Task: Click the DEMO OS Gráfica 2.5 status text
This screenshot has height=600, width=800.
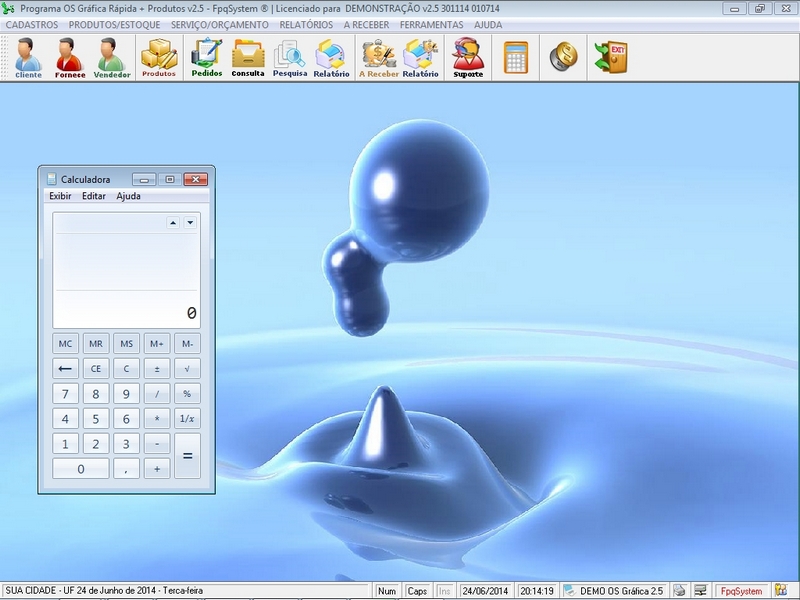Action: (x=621, y=591)
